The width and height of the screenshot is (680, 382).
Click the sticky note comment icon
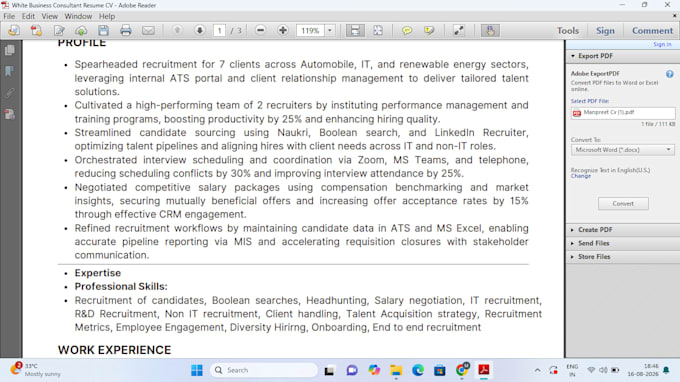tap(406, 30)
